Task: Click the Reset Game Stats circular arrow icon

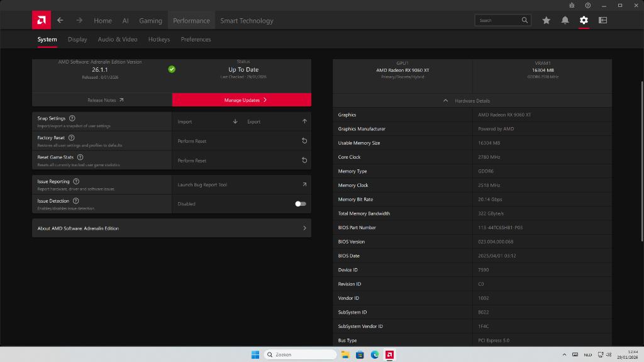Action: [304, 161]
